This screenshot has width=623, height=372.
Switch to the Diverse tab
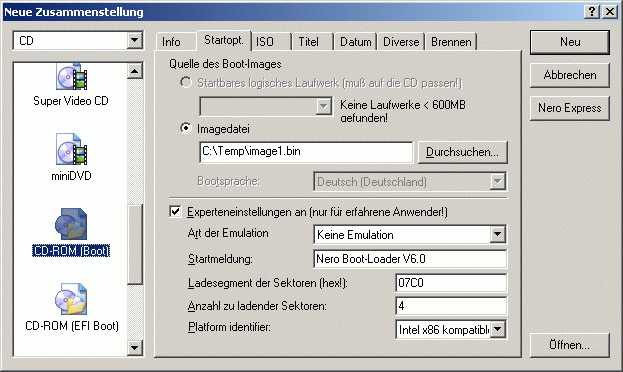pyautogui.click(x=401, y=42)
